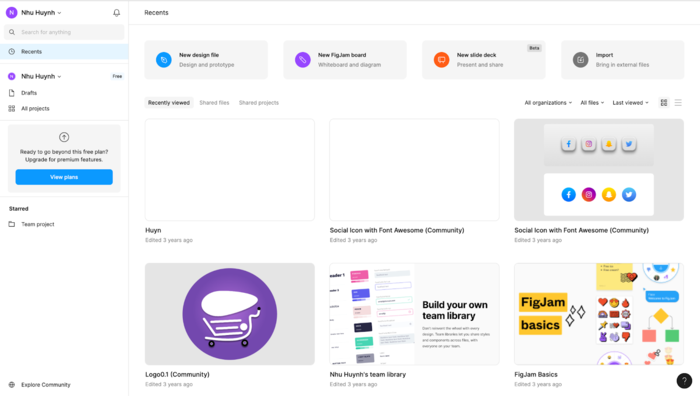Select the Shared files tab
Viewport: 700px width, 396px height.
click(214, 103)
